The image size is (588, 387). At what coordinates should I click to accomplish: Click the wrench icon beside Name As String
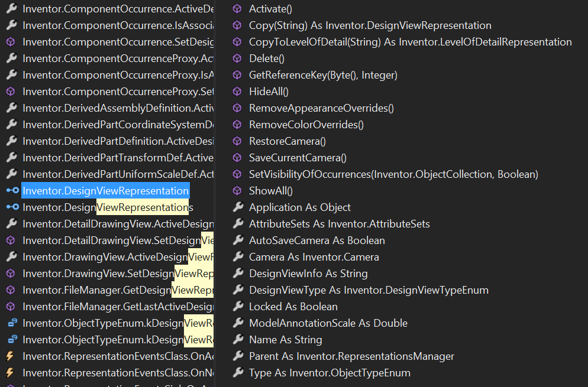(238, 339)
